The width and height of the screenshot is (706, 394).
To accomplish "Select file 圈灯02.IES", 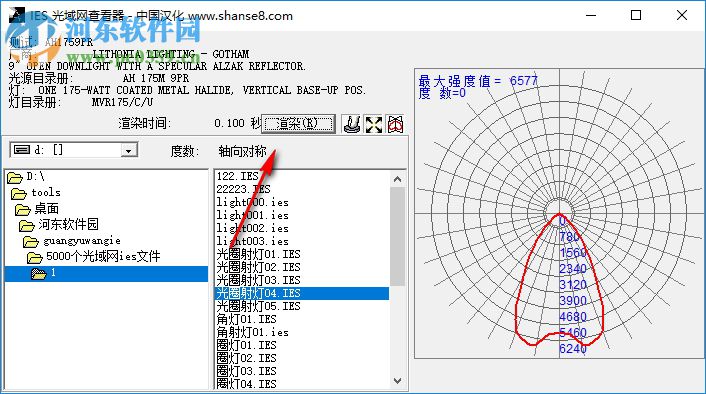I will [246, 358].
